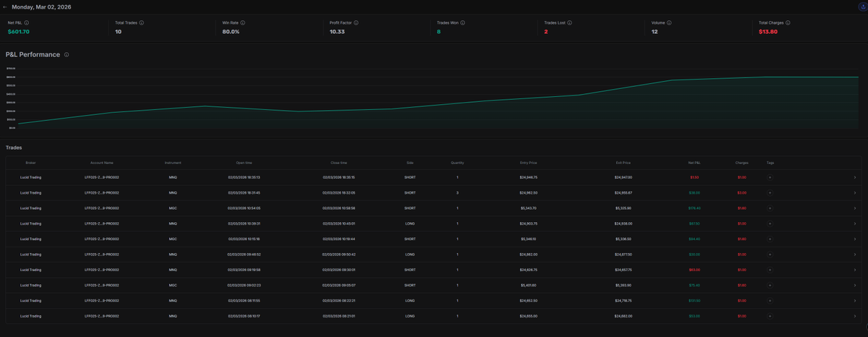868x337 pixels.
Task: Click close time 02/03/2026 10:45:01
Action: 339,223
